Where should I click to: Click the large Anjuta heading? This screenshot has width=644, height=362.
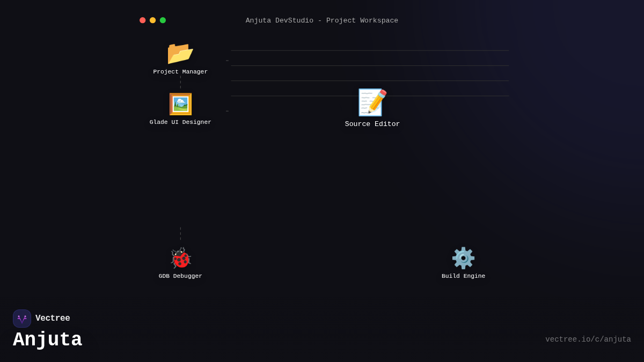point(48,340)
